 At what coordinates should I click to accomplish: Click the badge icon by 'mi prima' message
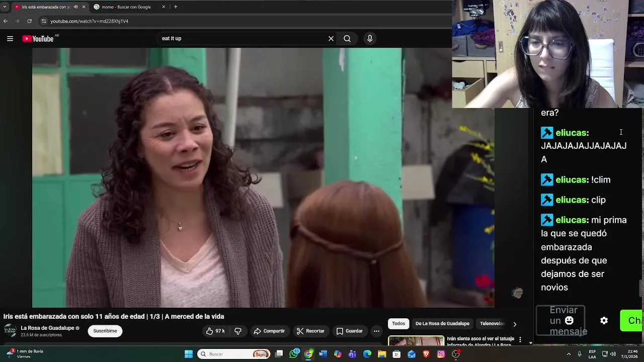[547, 220]
